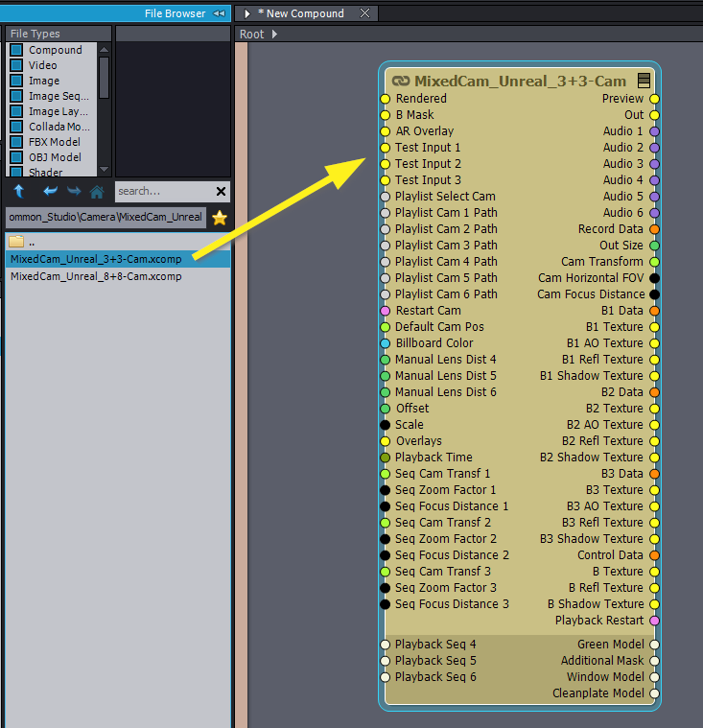This screenshot has width=703, height=728.
Task: Expand the arrow left of New Compound tab
Action: 247,13
